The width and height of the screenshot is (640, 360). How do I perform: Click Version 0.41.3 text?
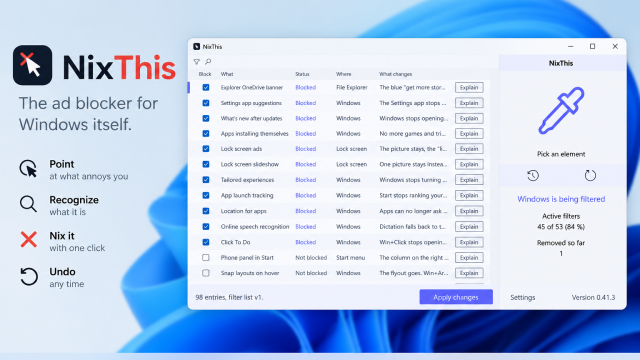593,298
